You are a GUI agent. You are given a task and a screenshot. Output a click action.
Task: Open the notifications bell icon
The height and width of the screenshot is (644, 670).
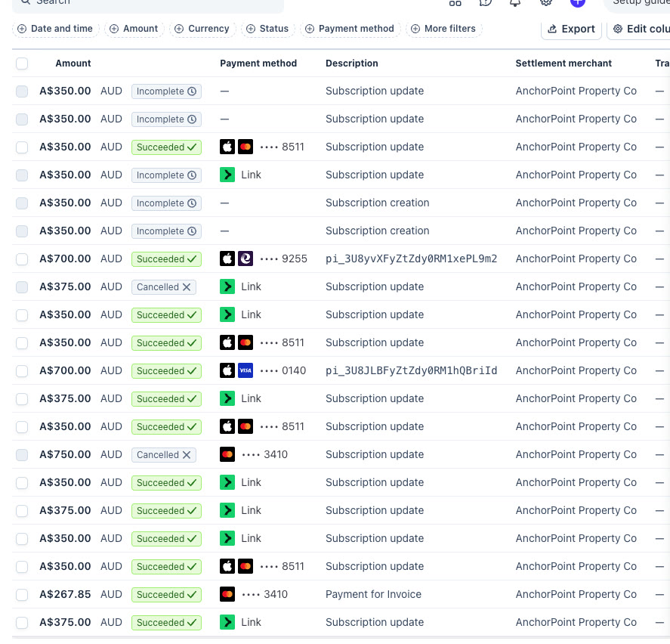pyautogui.click(x=515, y=2)
